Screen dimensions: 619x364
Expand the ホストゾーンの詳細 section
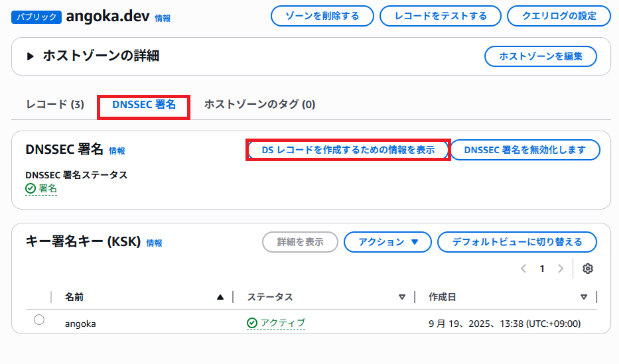[31, 56]
